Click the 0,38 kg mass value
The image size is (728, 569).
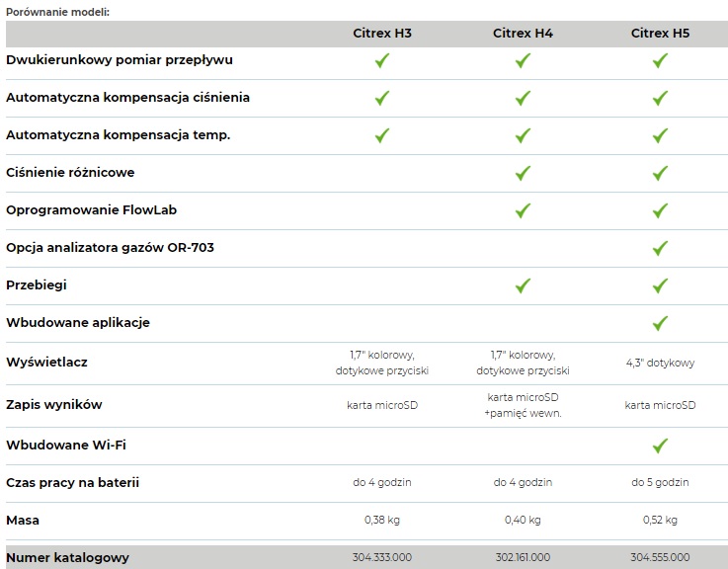click(x=381, y=520)
